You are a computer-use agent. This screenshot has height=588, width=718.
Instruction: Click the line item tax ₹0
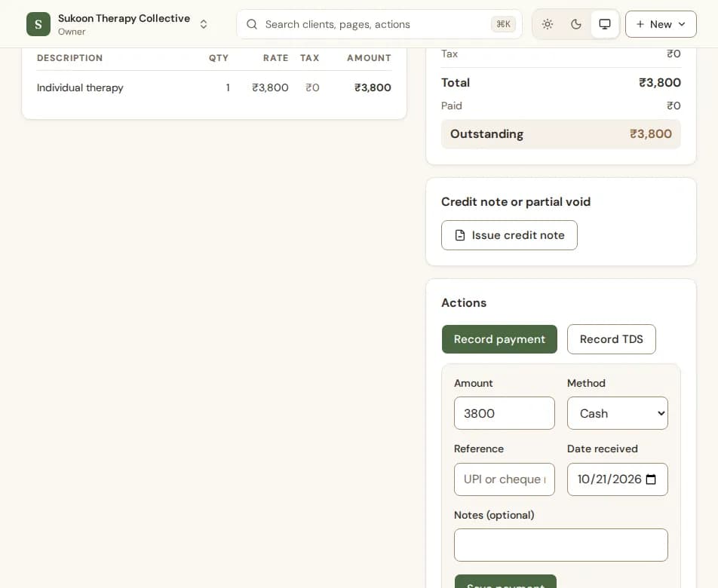pyautogui.click(x=312, y=87)
